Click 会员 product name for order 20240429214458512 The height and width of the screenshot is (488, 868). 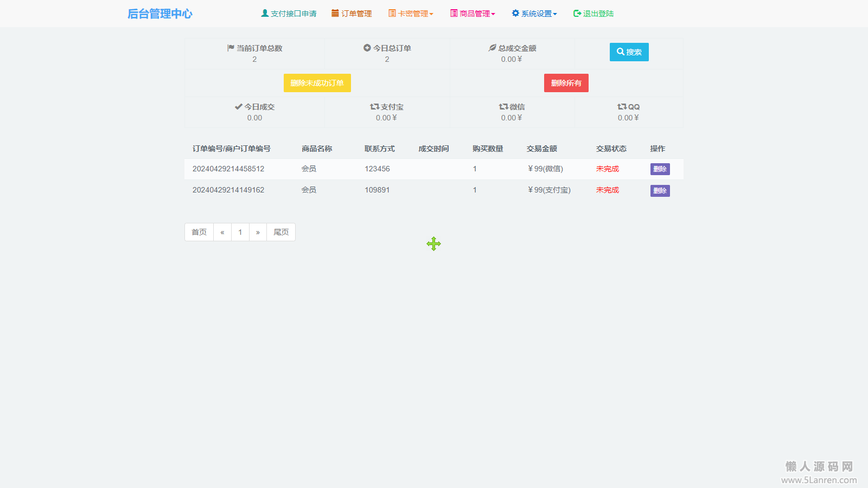point(309,169)
